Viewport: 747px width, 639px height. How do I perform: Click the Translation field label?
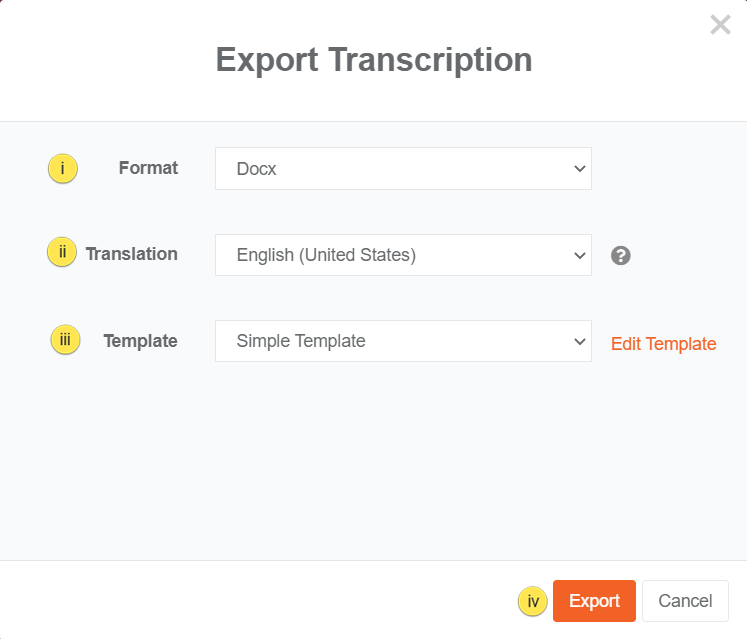(131, 254)
